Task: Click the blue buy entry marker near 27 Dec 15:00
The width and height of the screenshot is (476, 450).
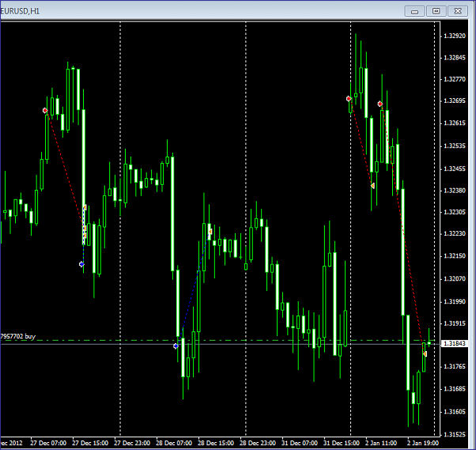Action: (x=81, y=264)
